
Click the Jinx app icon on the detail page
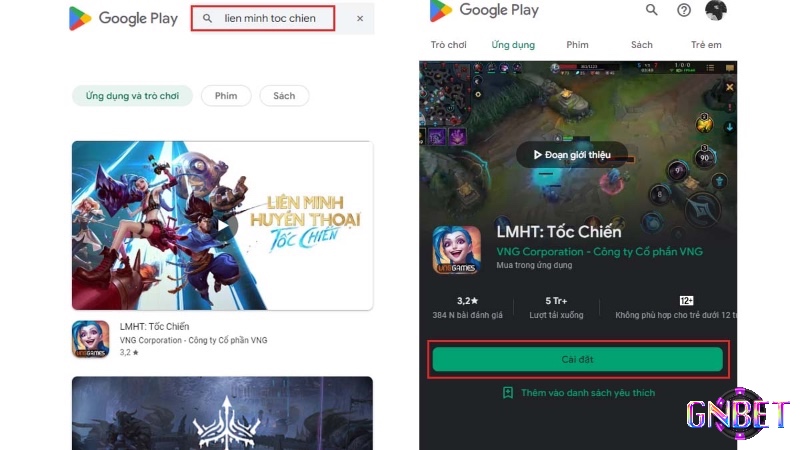[457, 250]
